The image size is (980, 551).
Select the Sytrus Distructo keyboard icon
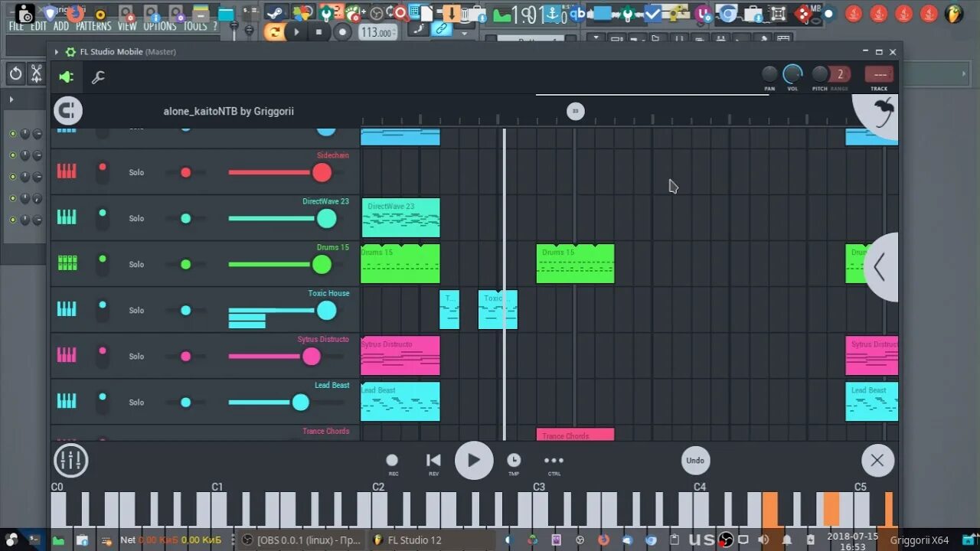pyautogui.click(x=67, y=355)
